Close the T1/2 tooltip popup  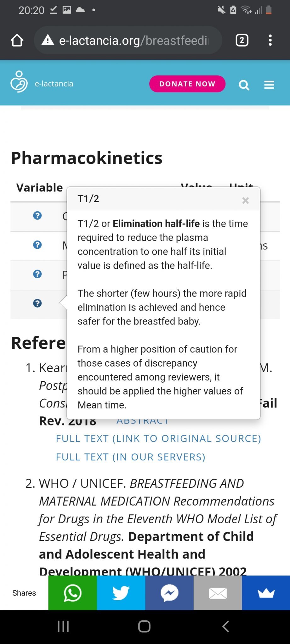coord(246,200)
